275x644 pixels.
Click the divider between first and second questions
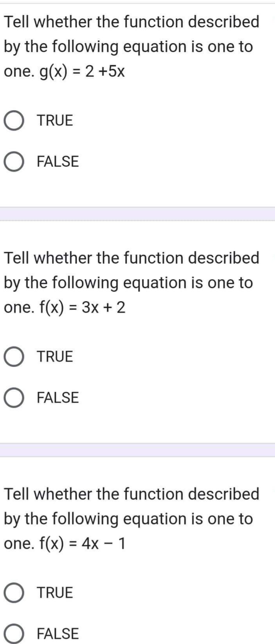[137, 213]
